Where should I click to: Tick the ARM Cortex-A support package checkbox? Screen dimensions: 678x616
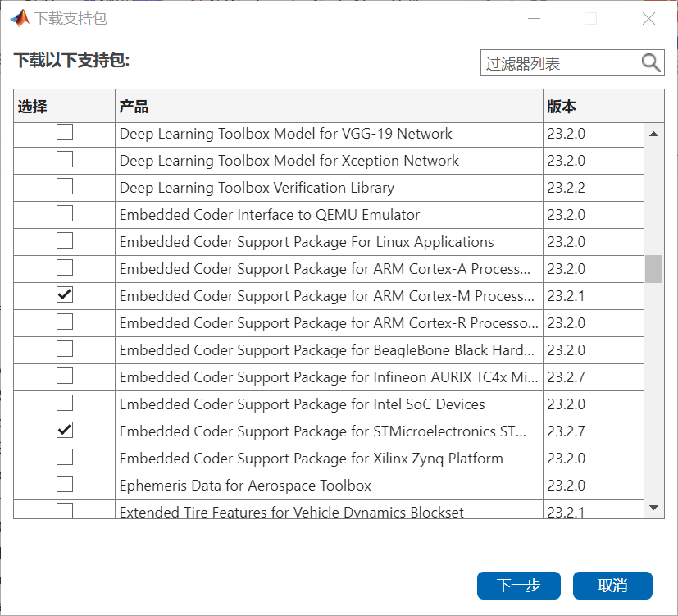point(65,267)
